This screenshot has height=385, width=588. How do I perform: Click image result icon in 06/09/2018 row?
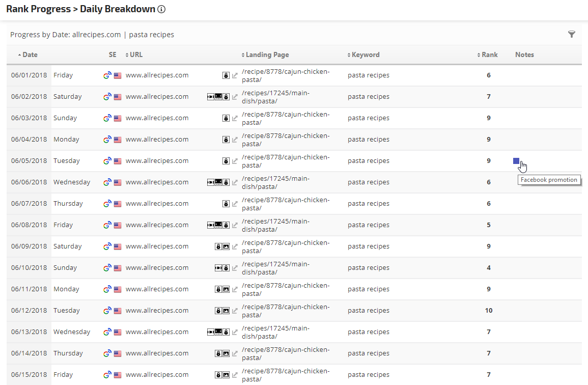pyautogui.click(x=226, y=246)
